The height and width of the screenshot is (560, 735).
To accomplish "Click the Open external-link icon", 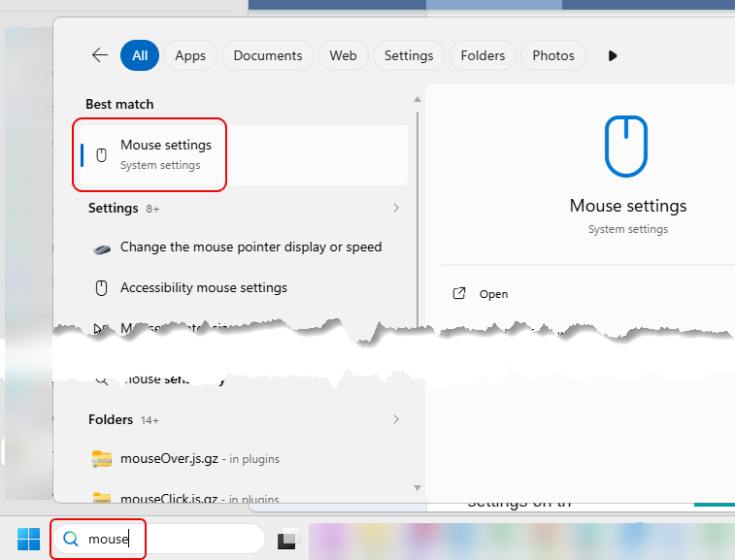I will (459, 293).
